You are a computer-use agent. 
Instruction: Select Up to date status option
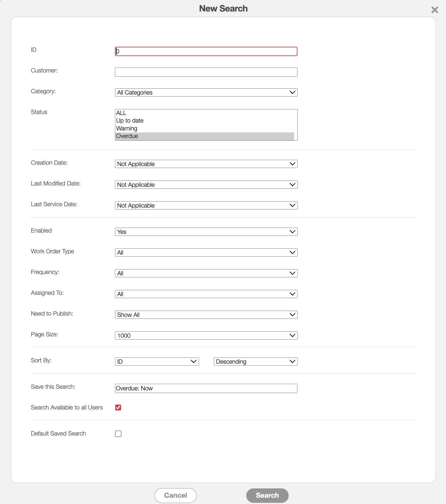[x=130, y=121]
